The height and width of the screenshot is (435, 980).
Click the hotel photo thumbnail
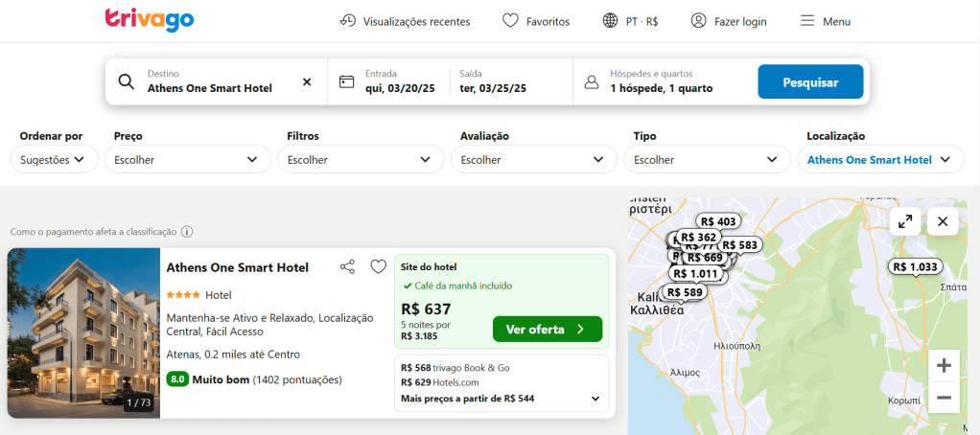83,332
